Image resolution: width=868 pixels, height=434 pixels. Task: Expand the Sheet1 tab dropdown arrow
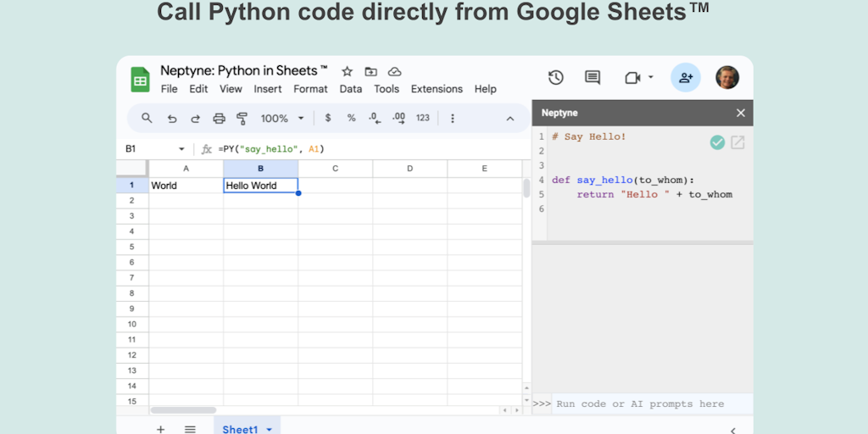click(x=270, y=430)
